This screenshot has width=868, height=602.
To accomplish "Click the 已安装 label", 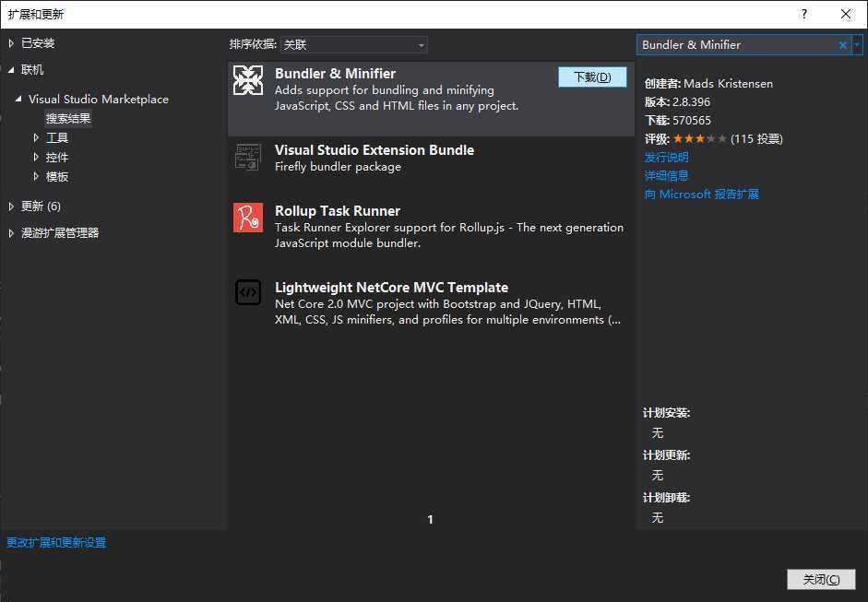I will point(38,43).
